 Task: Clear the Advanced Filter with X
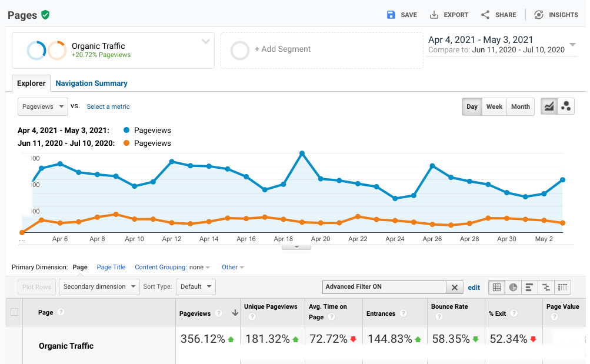pos(454,288)
